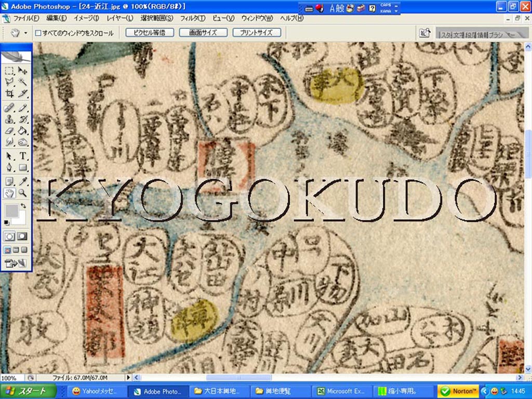Select the Pencil/Brush tool
The height and width of the screenshot is (399, 532).
click(22, 108)
